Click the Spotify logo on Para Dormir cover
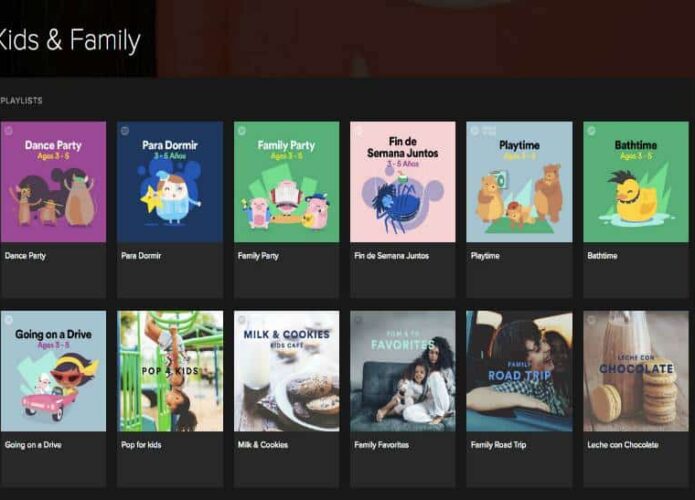This screenshot has width=695, height=500. [125, 130]
